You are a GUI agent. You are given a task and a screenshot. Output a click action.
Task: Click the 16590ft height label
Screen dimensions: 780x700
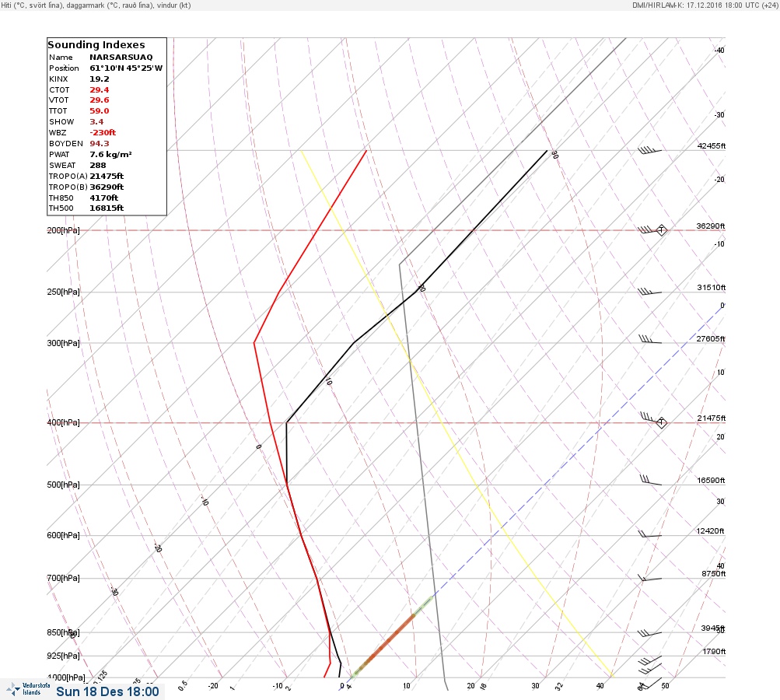712,480
